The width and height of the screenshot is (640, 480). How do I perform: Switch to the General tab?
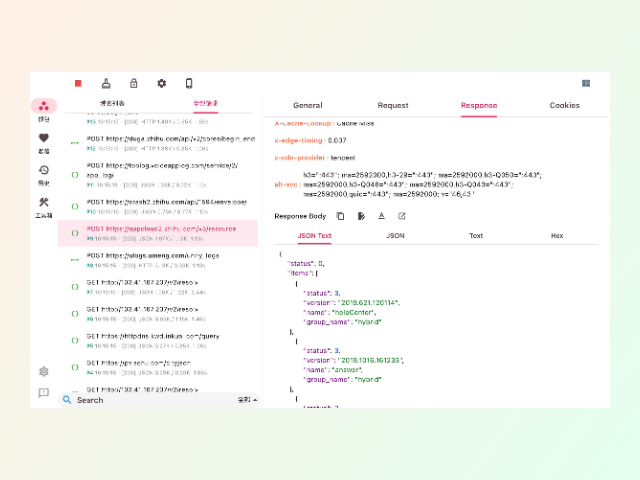(x=308, y=105)
